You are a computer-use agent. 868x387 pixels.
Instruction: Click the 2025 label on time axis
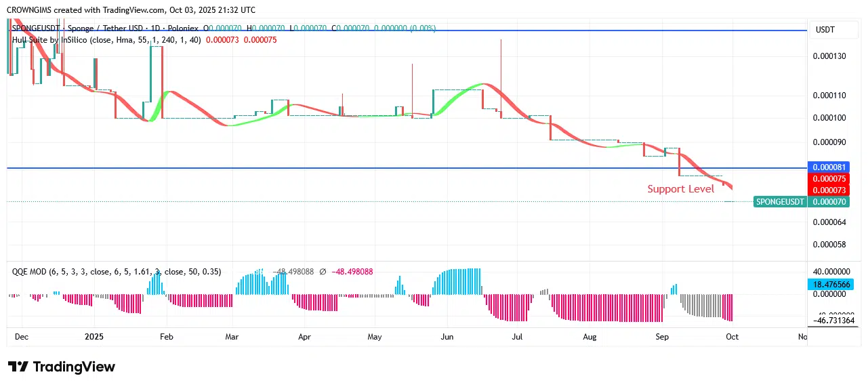pos(94,336)
